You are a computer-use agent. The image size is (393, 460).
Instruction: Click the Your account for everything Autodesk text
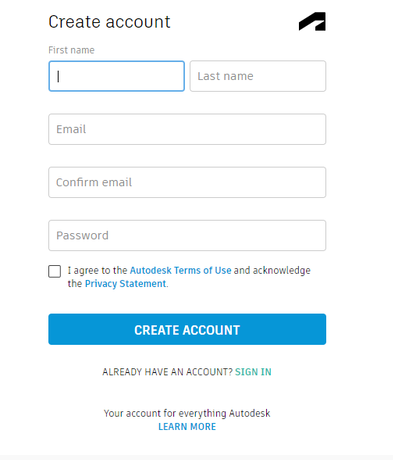pyautogui.click(x=187, y=413)
